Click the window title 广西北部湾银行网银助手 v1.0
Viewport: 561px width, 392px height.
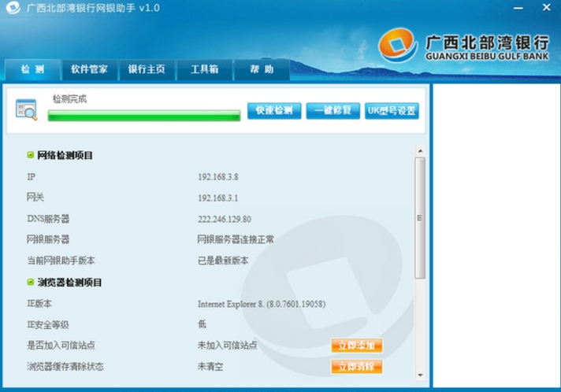tap(93, 8)
